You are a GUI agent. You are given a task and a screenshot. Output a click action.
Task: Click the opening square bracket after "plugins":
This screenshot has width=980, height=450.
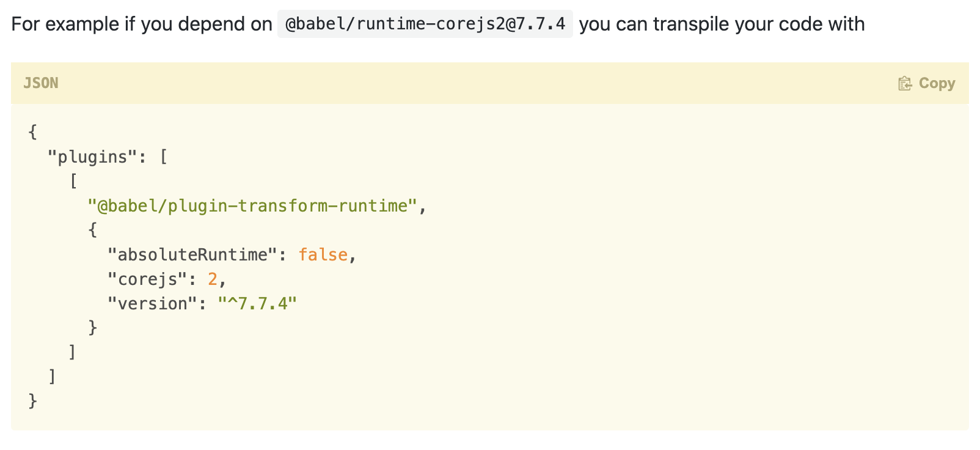(x=163, y=157)
